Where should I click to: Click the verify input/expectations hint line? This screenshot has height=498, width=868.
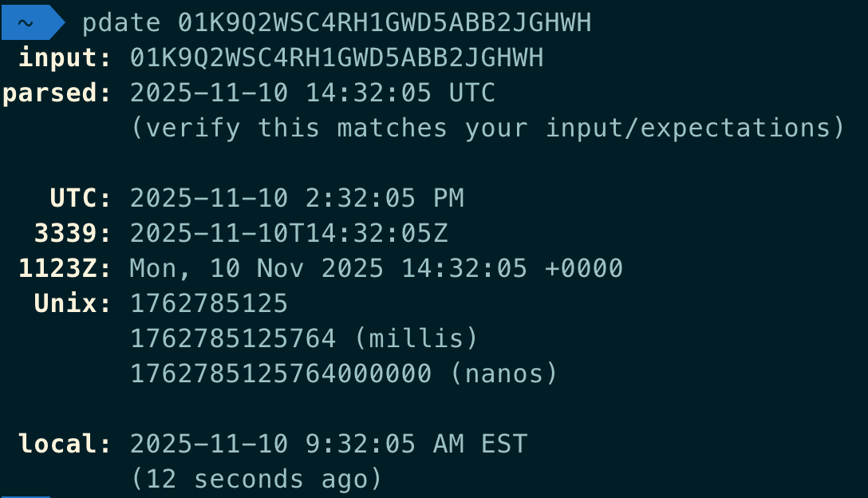point(487,128)
